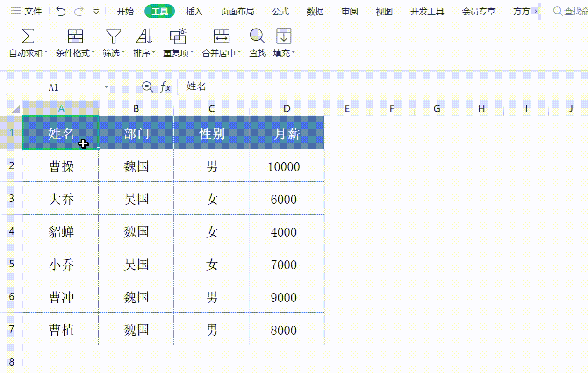Click the 筛选 funnel icon
The image size is (588, 373).
tap(114, 36)
